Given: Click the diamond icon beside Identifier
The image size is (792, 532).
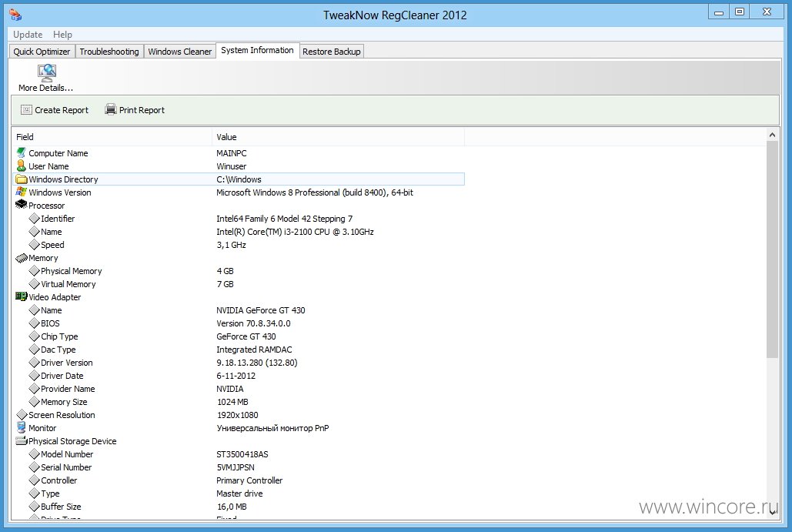Looking at the screenshot, I should tap(34, 218).
